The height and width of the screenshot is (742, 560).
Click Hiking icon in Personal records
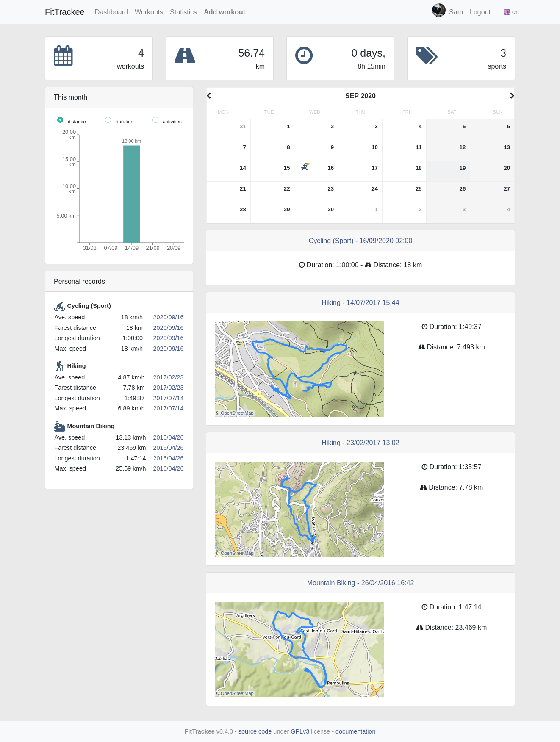click(x=59, y=366)
